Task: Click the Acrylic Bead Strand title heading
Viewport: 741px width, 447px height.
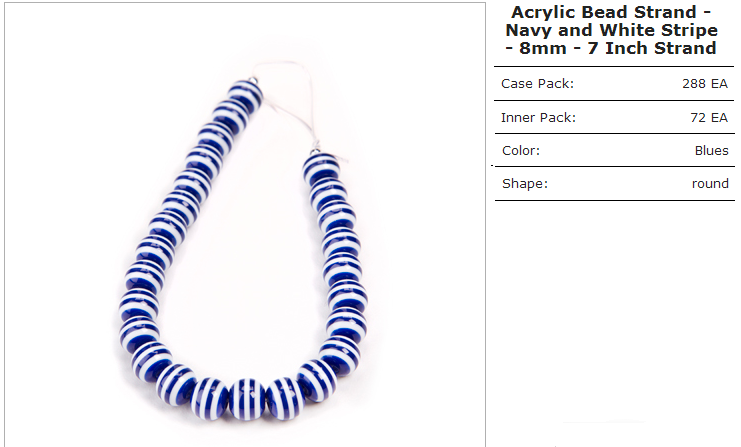Action: [x=611, y=30]
